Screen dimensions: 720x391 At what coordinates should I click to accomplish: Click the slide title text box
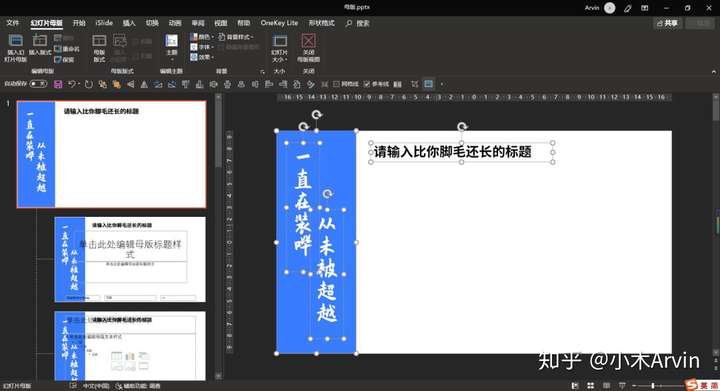[x=461, y=152]
